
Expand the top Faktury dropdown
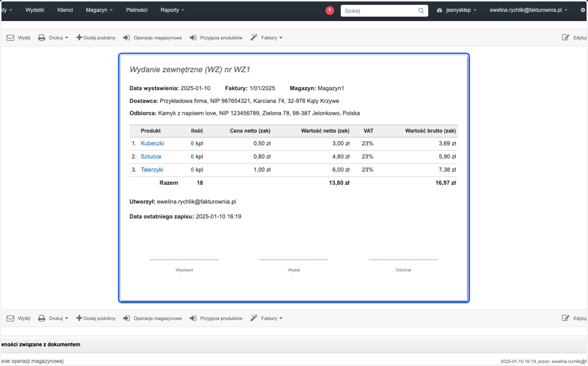pyautogui.click(x=272, y=38)
